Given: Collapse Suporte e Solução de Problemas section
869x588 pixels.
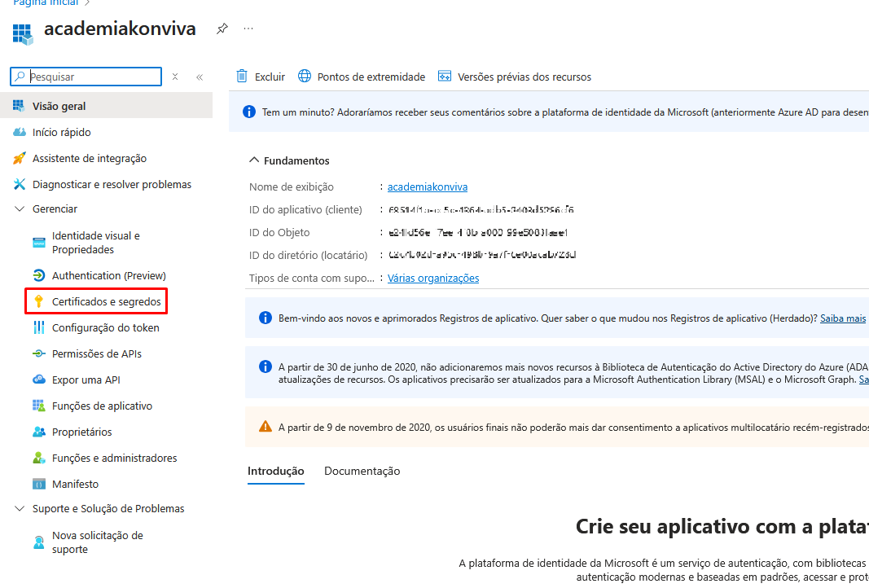Looking at the screenshot, I should tap(20, 509).
